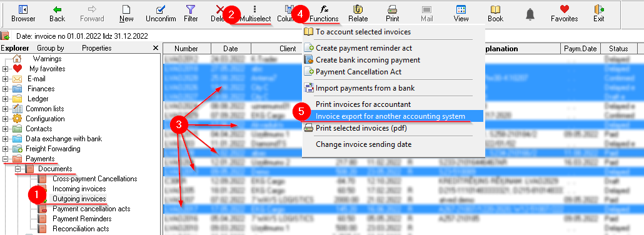Select the Ledger folder
The width and height of the screenshot is (644, 235).
tap(38, 99)
